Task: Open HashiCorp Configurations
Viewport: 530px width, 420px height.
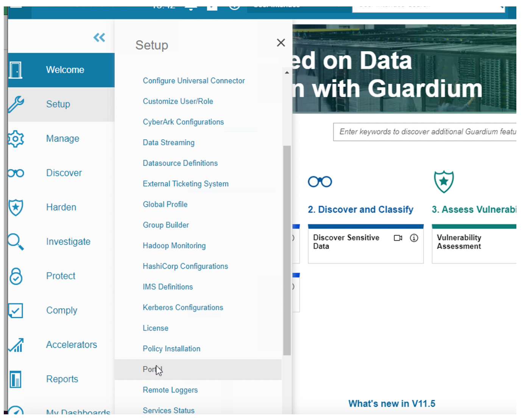Action: (x=185, y=266)
